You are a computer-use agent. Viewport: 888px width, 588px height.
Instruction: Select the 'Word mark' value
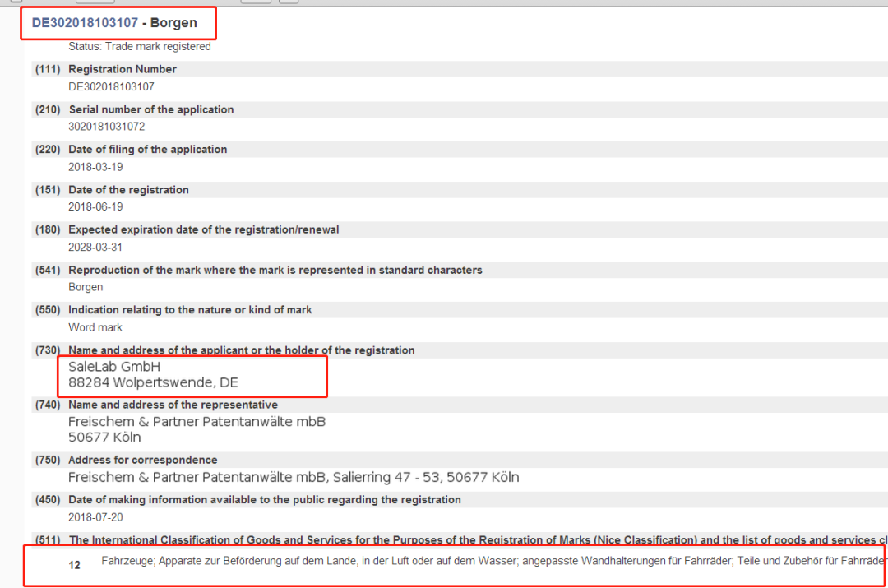(x=95, y=327)
